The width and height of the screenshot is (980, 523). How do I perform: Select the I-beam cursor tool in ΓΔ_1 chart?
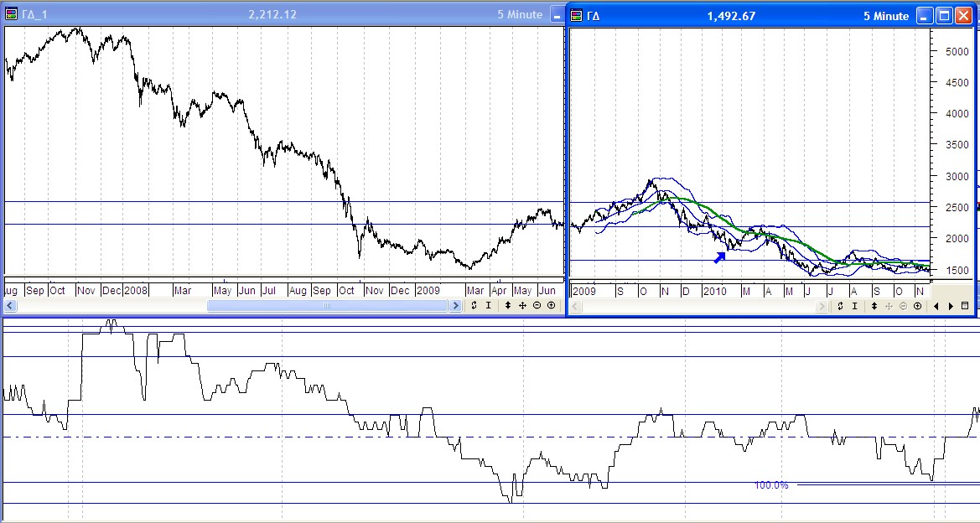coord(489,306)
